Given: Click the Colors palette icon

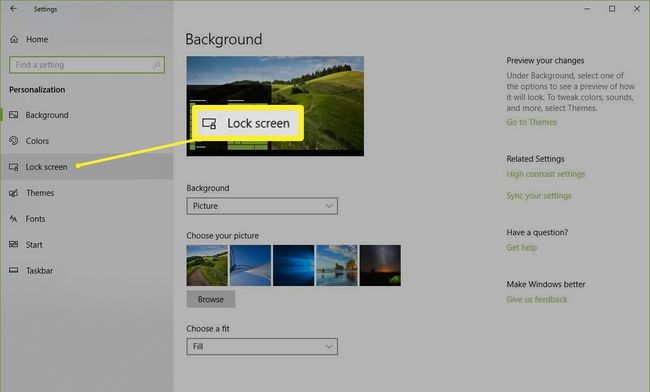Looking at the screenshot, I should pos(14,140).
